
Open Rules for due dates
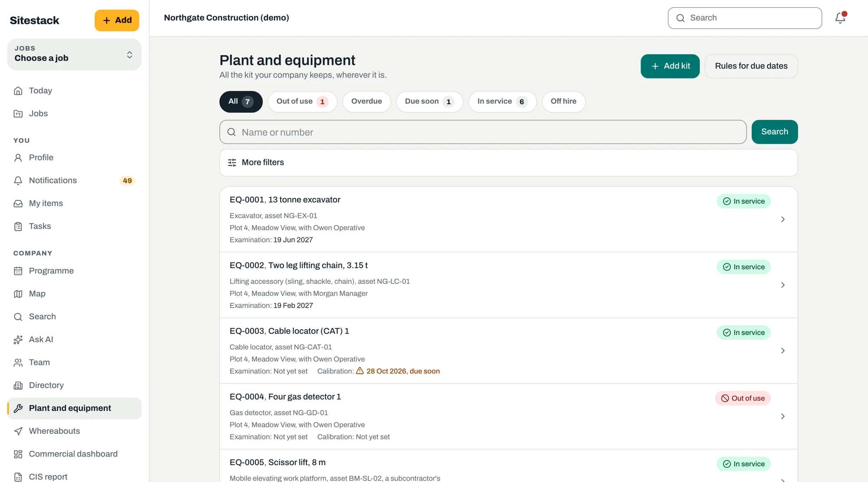pos(751,66)
